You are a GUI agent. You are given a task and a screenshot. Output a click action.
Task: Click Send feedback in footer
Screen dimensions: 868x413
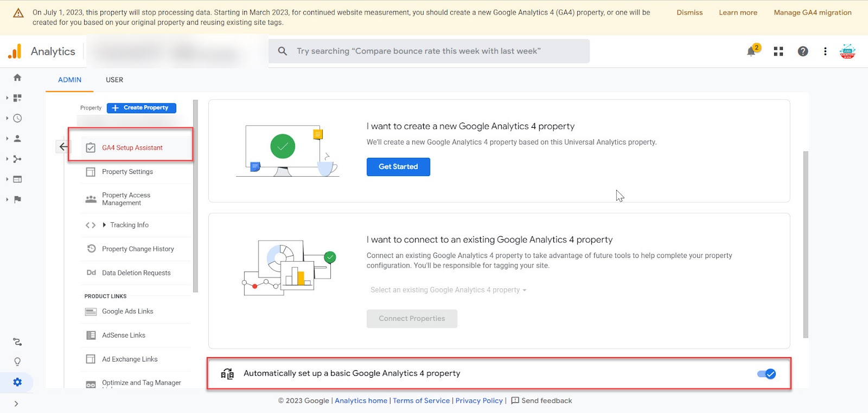click(x=541, y=401)
